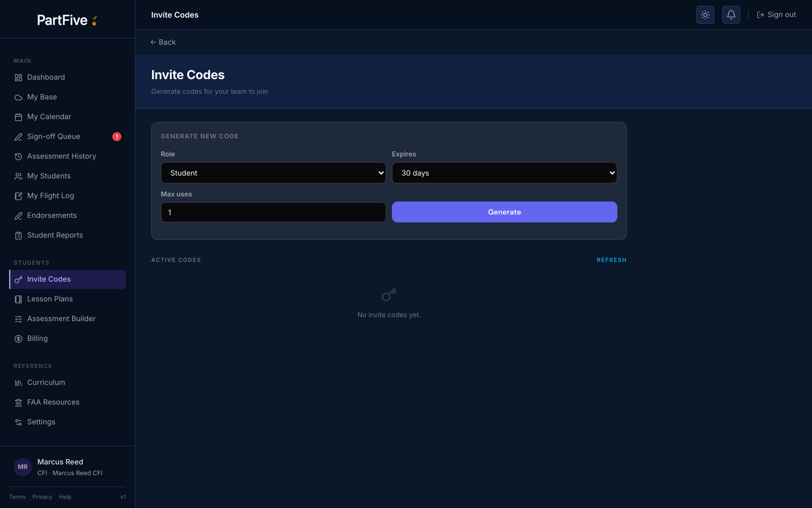Click the Sign-off Queue pen icon
Viewport: 812px width, 508px height.
point(18,137)
